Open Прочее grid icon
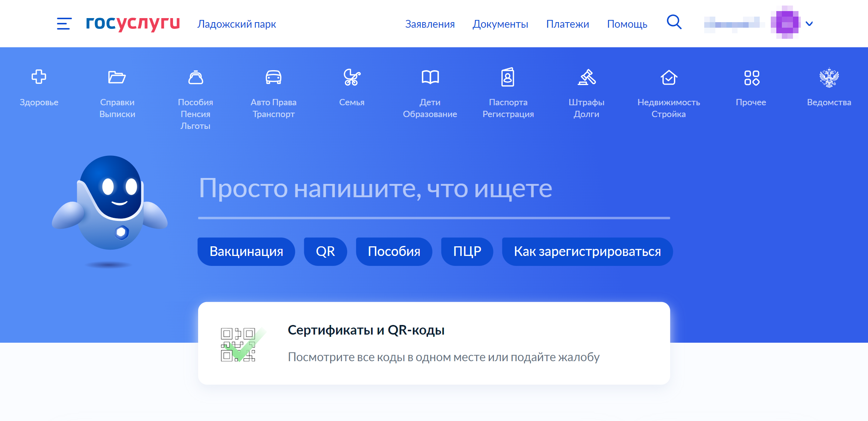 (752, 78)
